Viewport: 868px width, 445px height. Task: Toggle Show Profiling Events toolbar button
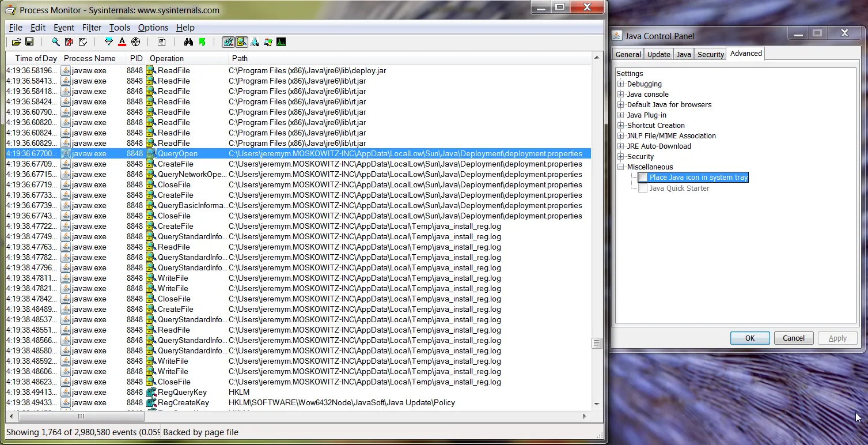[x=281, y=42]
